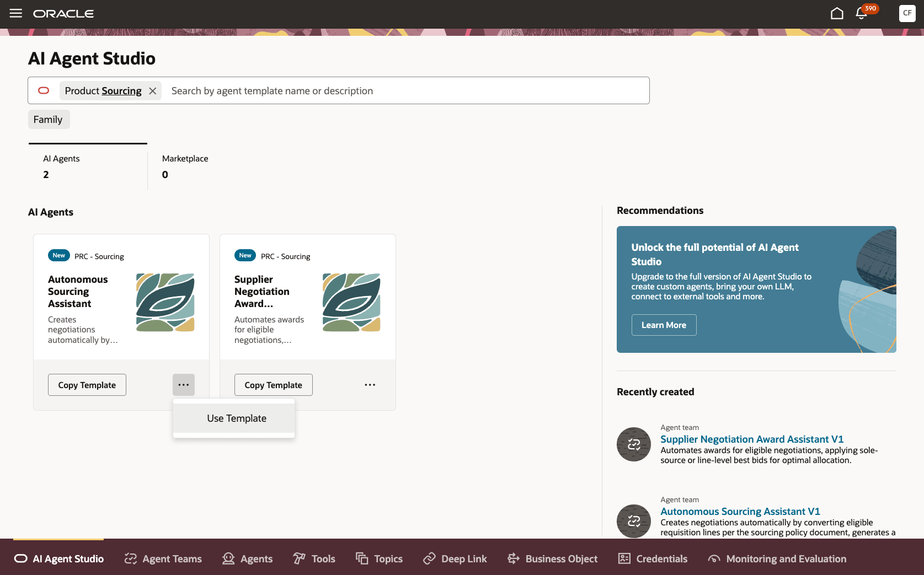Open ellipsis menu on Supplier Negotiation card
924x575 pixels.
[370, 384]
